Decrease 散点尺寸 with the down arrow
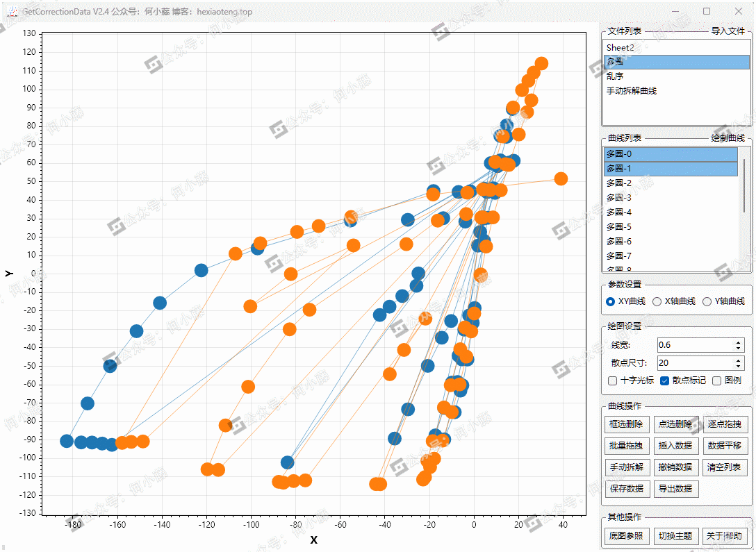Image resolution: width=756 pixels, height=552 pixels. 739,366
